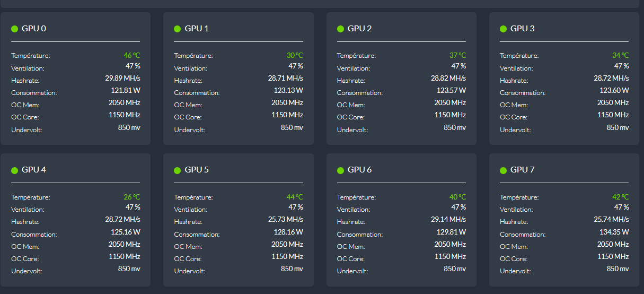Click the 29.14 MH/s hashrate on GPU 6

(448, 219)
